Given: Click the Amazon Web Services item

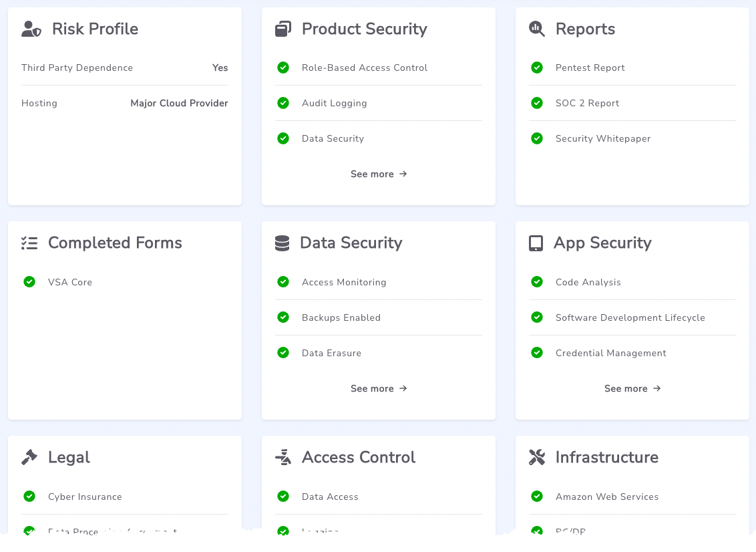Looking at the screenshot, I should [x=606, y=497].
